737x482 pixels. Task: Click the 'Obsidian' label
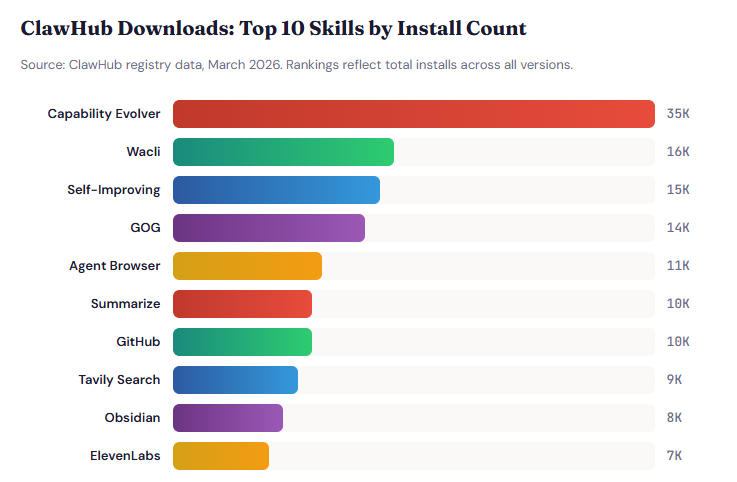[x=132, y=418]
